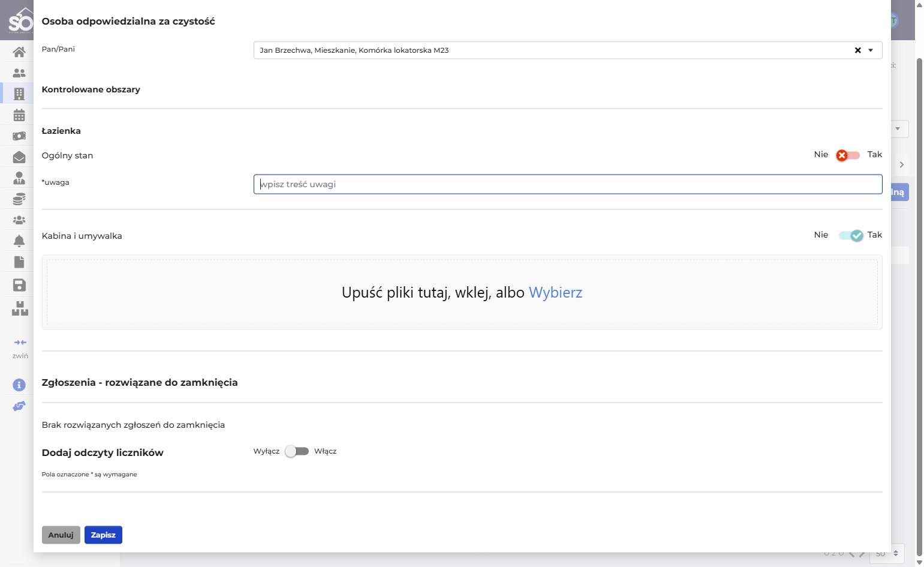Screen dimensions: 924x567
Task: Click the uwaga remark text field
Action: (x=568, y=184)
